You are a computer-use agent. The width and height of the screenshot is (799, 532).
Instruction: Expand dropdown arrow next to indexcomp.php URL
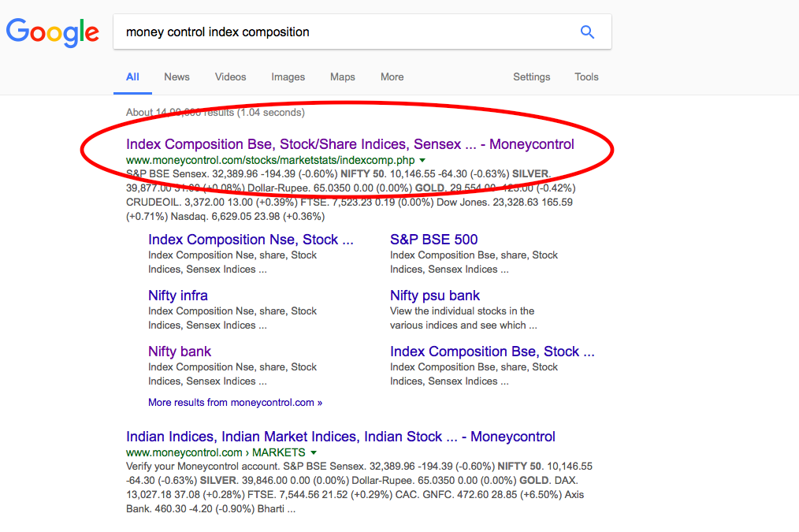click(x=422, y=161)
